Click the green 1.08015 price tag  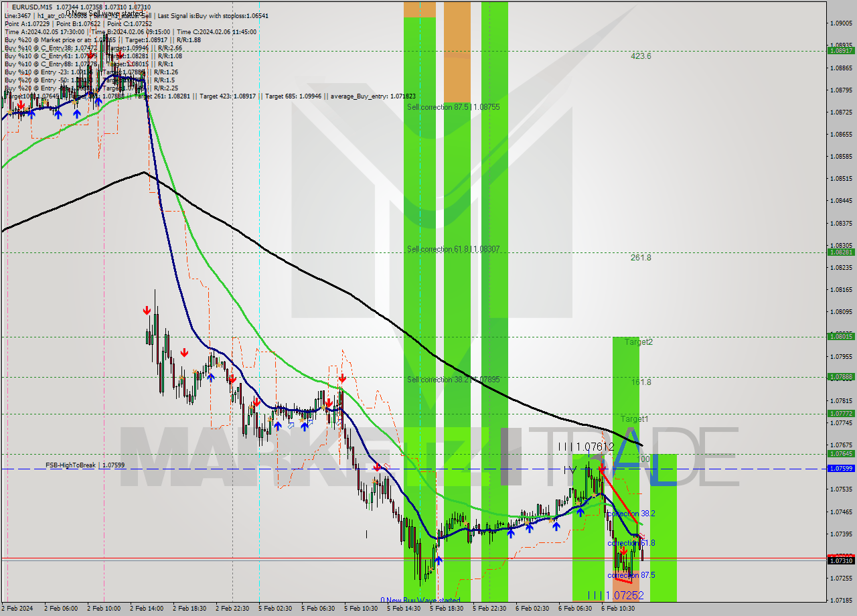coord(842,336)
